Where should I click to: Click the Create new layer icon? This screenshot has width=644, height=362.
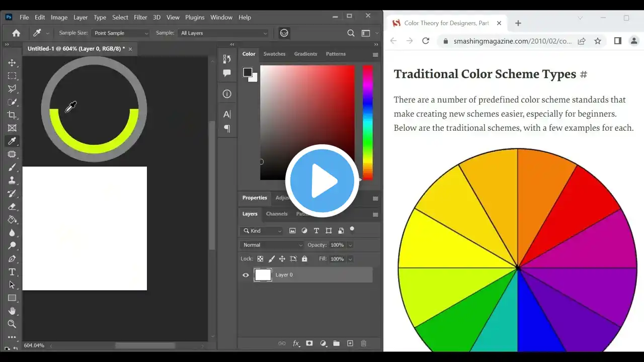click(350, 343)
